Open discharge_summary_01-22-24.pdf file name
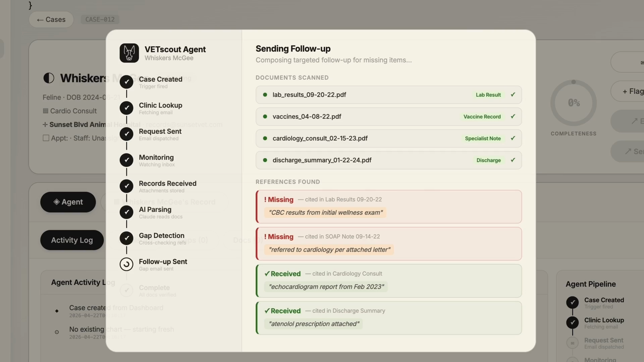Screen dimensions: 644x362 [322, 160]
